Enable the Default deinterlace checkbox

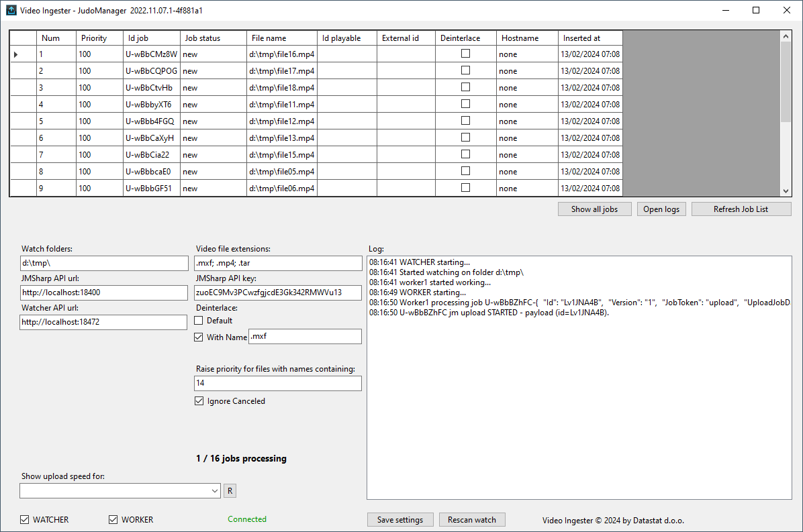199,321
